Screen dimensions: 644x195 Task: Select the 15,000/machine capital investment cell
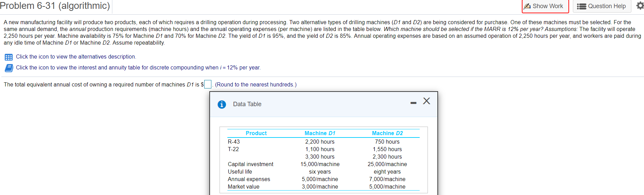[x=320, y=164]
